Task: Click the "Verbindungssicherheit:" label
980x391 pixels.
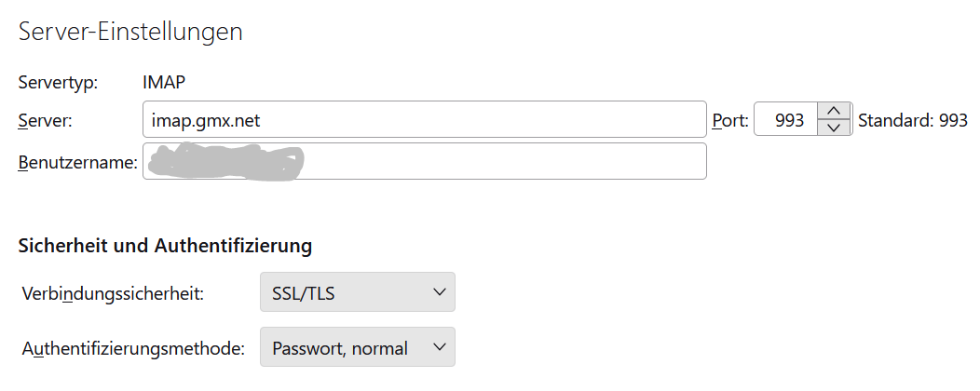Action: pos(113,293)
